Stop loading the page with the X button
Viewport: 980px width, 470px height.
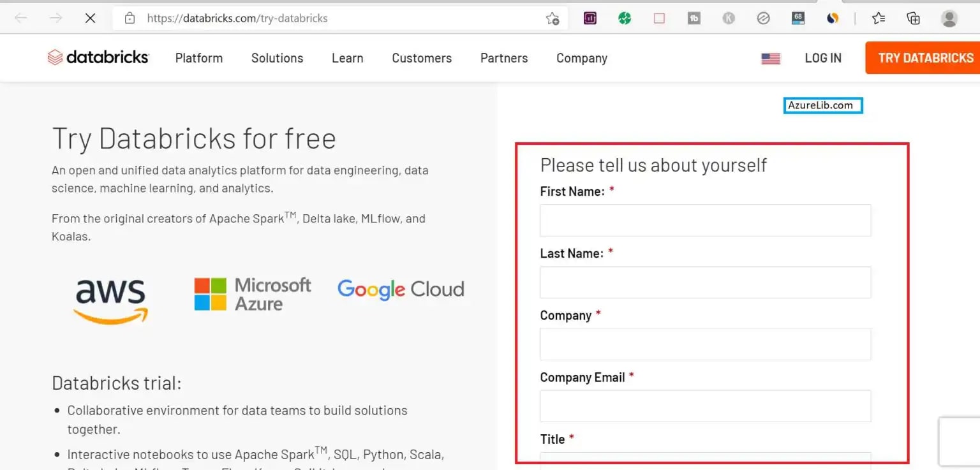(x=90, y=18)
